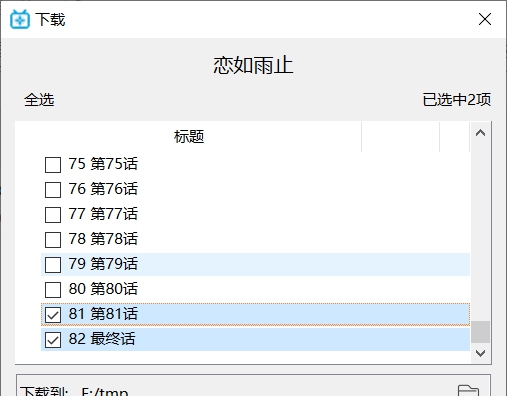Select the row text 78 第78话

(x=103, y=239)
